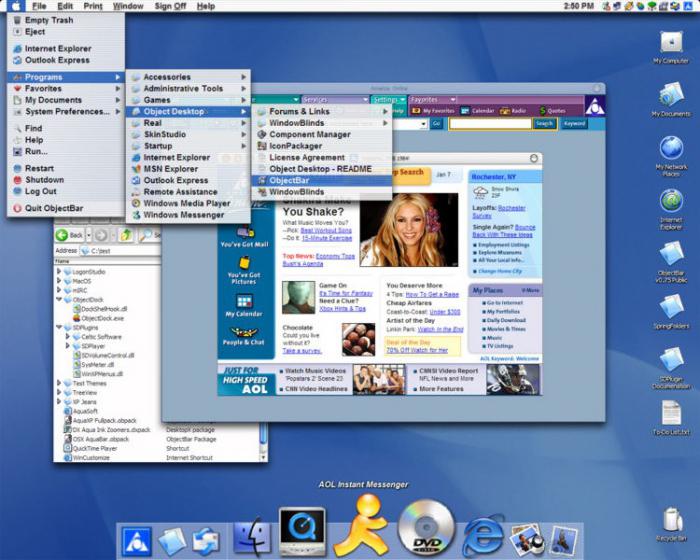Click the AOL Go button
The image size is (700, 560).
point(436,124)
